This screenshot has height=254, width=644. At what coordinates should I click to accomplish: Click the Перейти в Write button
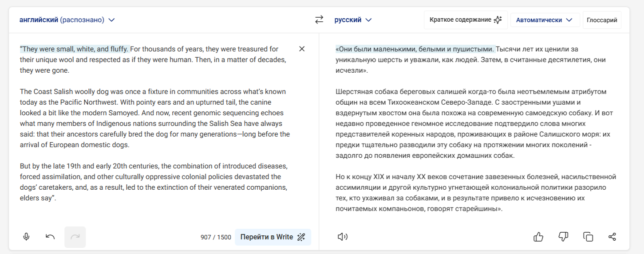coord(273,237)
